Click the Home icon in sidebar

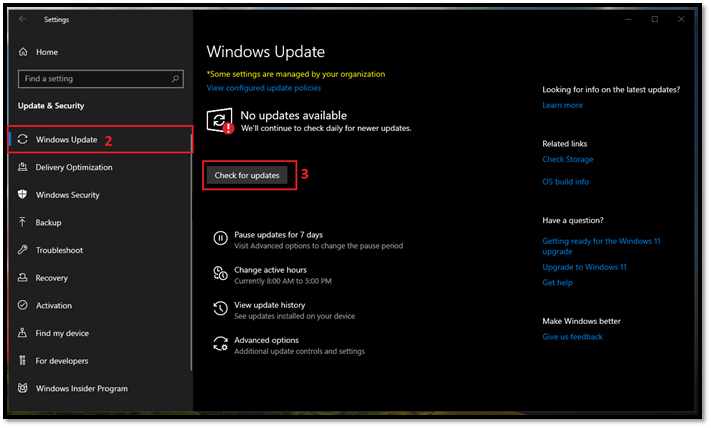point(23,52)
